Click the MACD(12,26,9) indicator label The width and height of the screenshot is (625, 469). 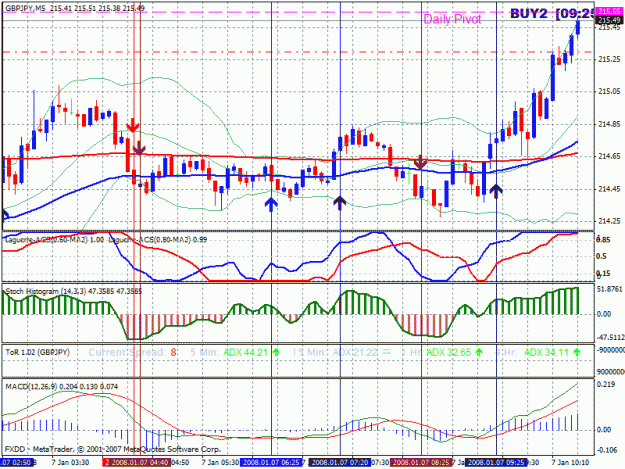pos(62,387)
